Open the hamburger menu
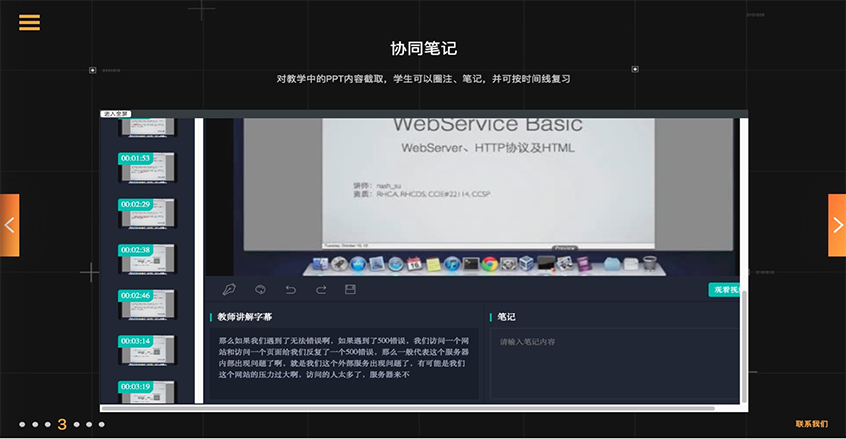This screenshot has height=439, width=846. point(29,22)
